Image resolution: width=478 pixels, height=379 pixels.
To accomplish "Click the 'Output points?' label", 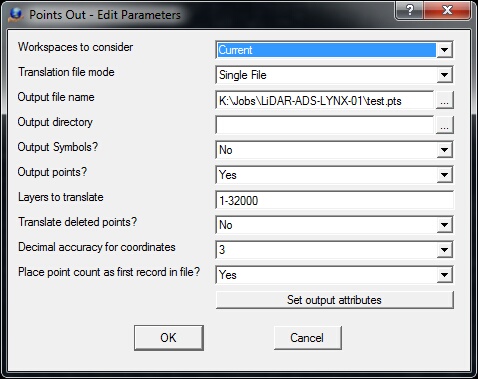I will [52, 172].
